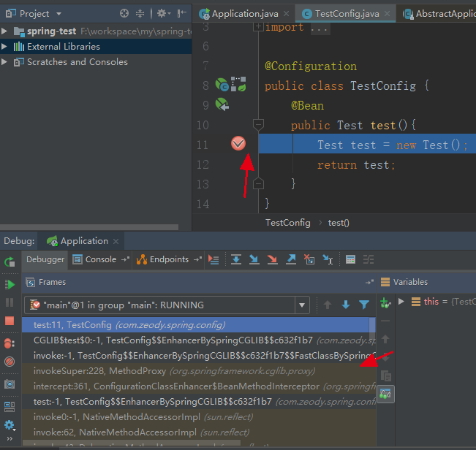Image resolution: width=476 pixels, height=450 pixels.
Task: Click the Step Over toolbar icon
Action: (x=236, y=259)
